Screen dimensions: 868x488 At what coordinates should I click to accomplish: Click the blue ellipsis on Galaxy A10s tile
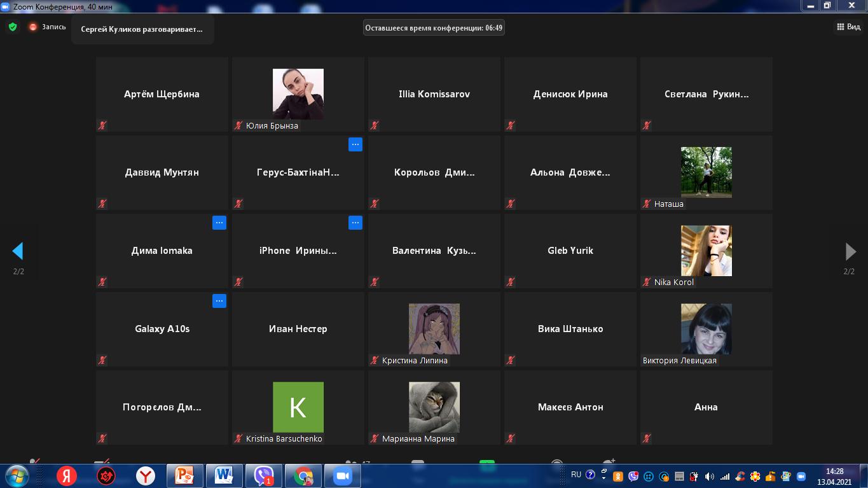coord(219,301)
